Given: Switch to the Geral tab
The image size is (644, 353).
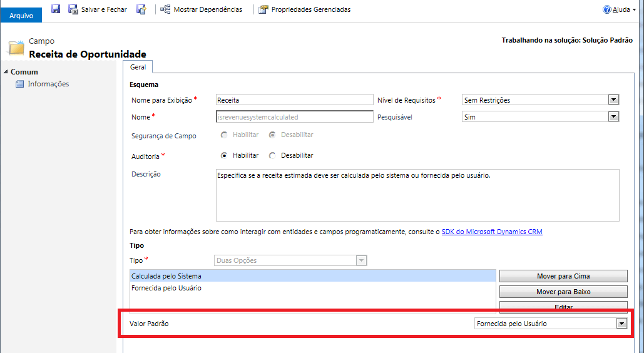Looking at the screenshot, I should pyautogui.click(x=138, y=67).
